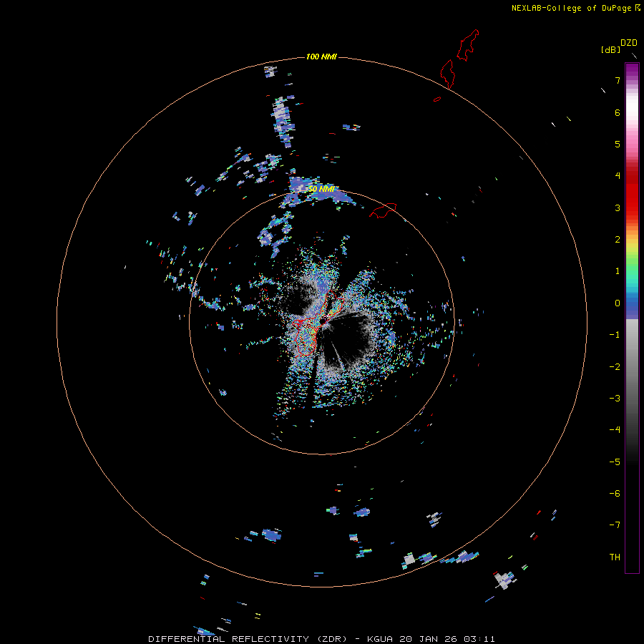Click the 7 tick label on the scale
The height and width of the screenshot is (644, 644).
[x=618, y=80]
